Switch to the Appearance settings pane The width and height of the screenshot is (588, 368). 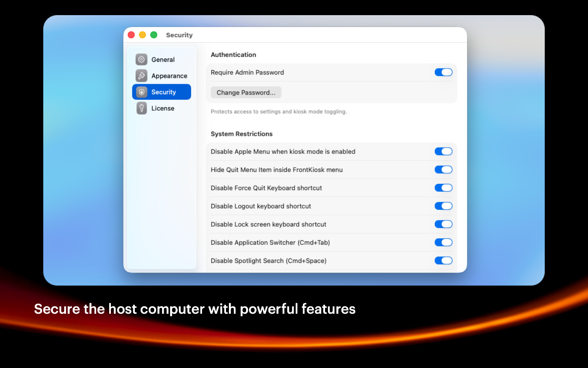pyautogui.click(x=169, y=76)
